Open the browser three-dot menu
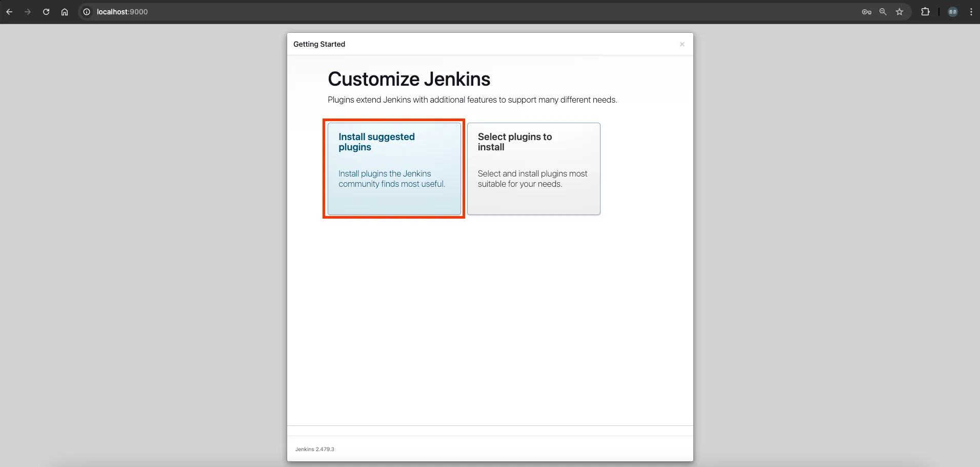This screenshot has height=467, width=980. tap(971, 12)
